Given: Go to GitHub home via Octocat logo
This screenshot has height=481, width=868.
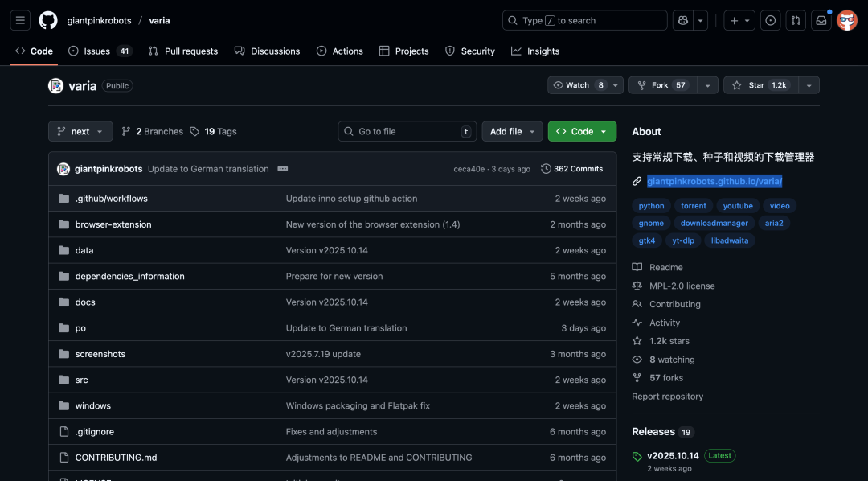Looking at the screenshot, I should tap(48, 20).
